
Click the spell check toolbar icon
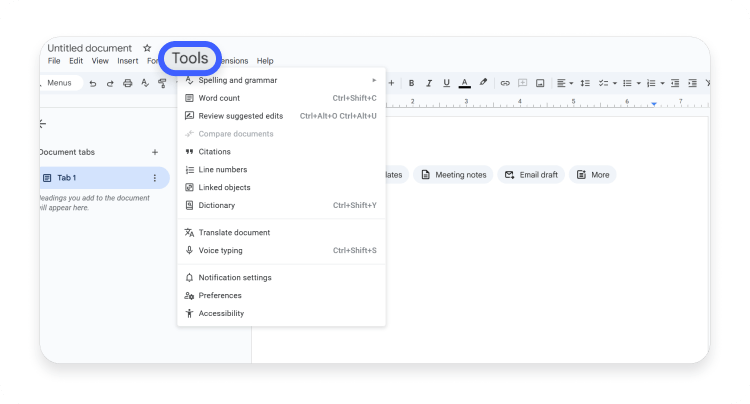[145, 83]
